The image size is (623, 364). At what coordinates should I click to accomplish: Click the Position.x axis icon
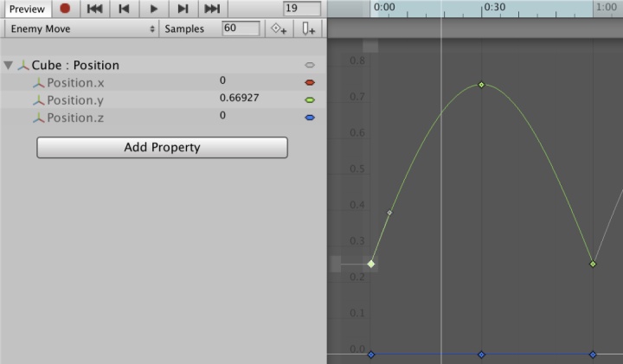pyautogui.click(x=39, y=83)
